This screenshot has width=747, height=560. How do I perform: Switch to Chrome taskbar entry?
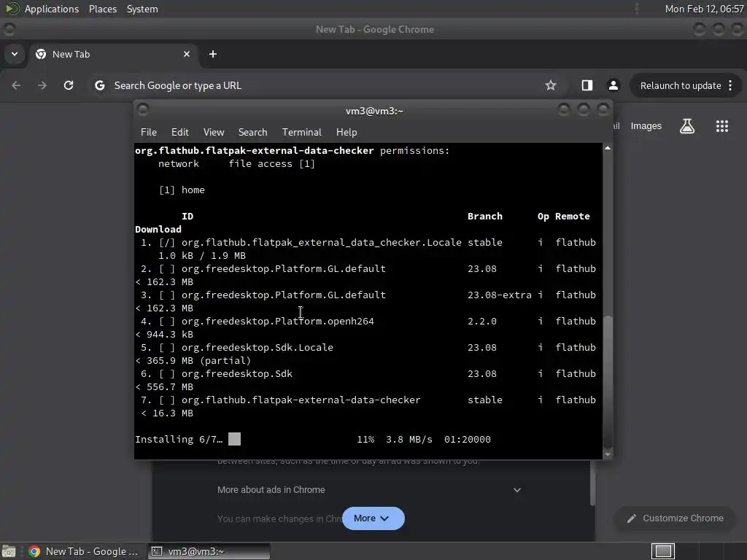click(x=84, y=551)
